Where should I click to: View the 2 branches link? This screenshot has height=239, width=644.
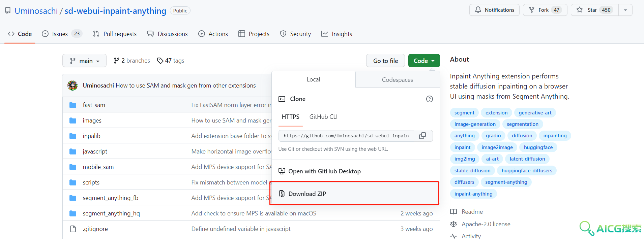(x=132, y=61)
